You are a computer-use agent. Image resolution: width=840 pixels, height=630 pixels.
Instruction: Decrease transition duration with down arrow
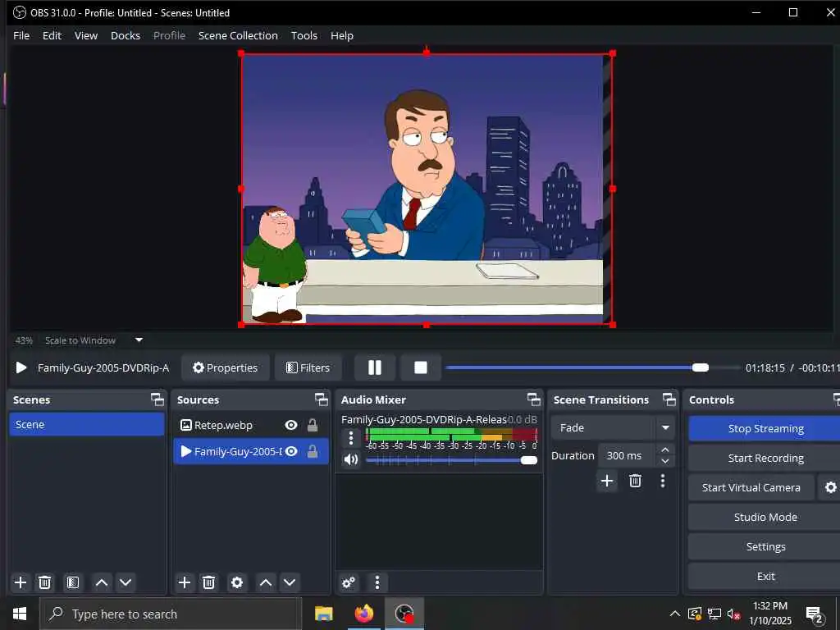click(x=664, y=461)
